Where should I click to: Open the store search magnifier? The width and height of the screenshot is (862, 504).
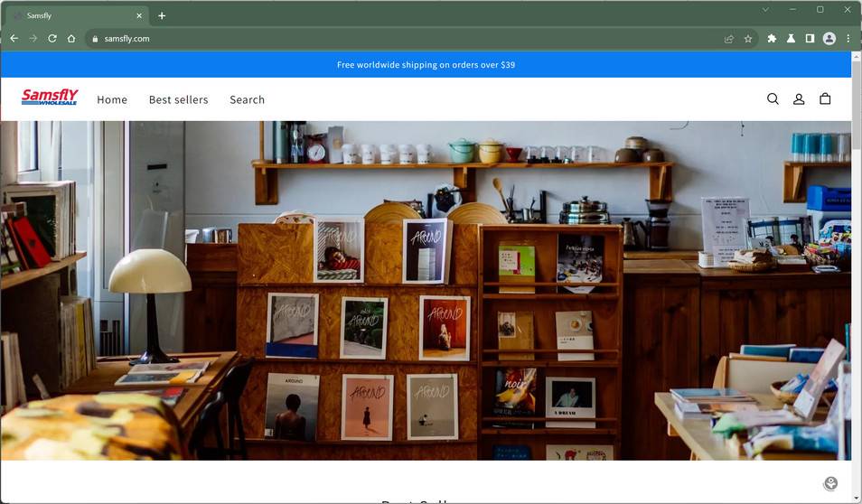[x=773, y=99]
